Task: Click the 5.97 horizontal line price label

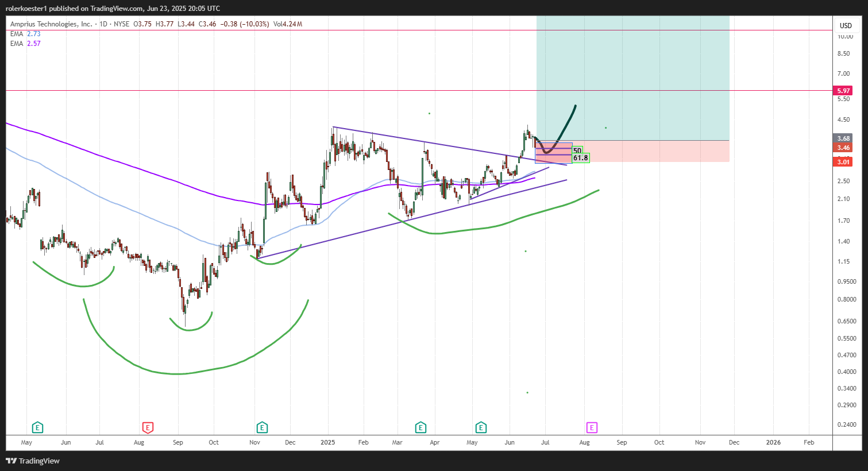Action: click(843, 91)
